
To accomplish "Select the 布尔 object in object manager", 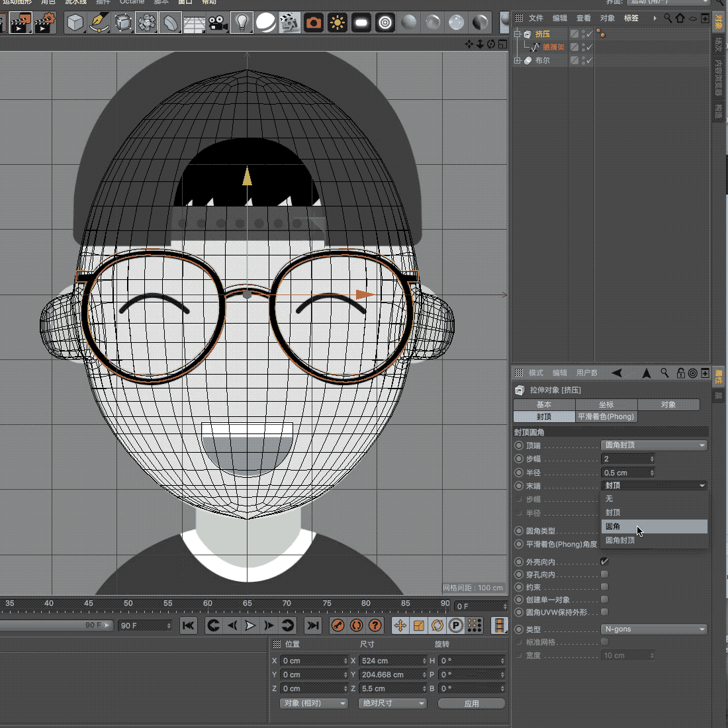I will coord(542,60).
